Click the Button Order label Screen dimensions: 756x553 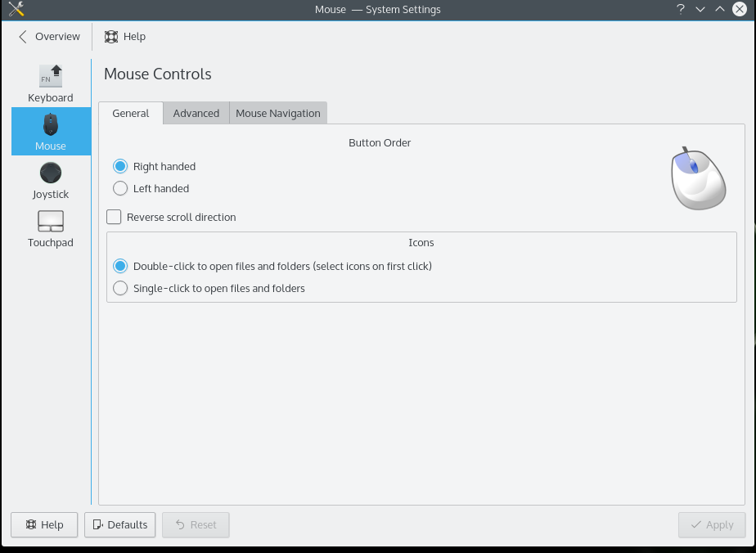(380, 142)
